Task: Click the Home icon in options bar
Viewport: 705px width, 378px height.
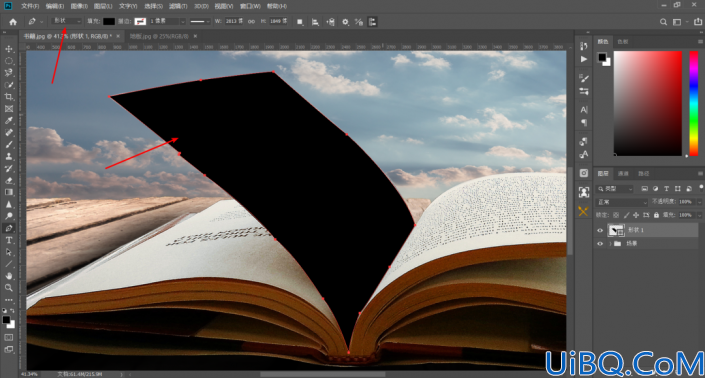Action: click(x=13, y=22)
